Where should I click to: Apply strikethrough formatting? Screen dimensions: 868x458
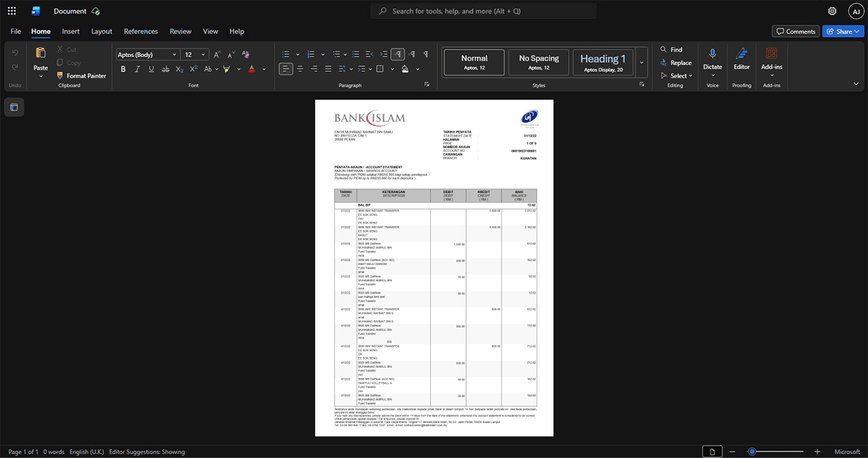pos(165,69)
